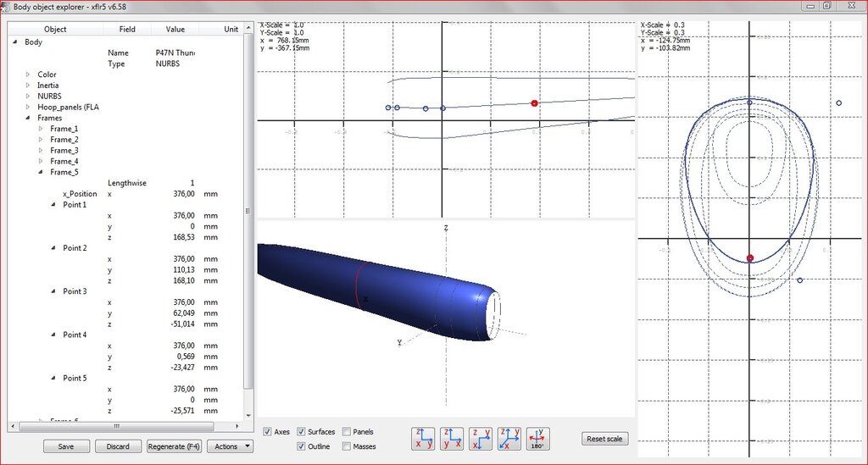
Task: Disable the Surfaces checkbox
Action: (x=302, y=432)
